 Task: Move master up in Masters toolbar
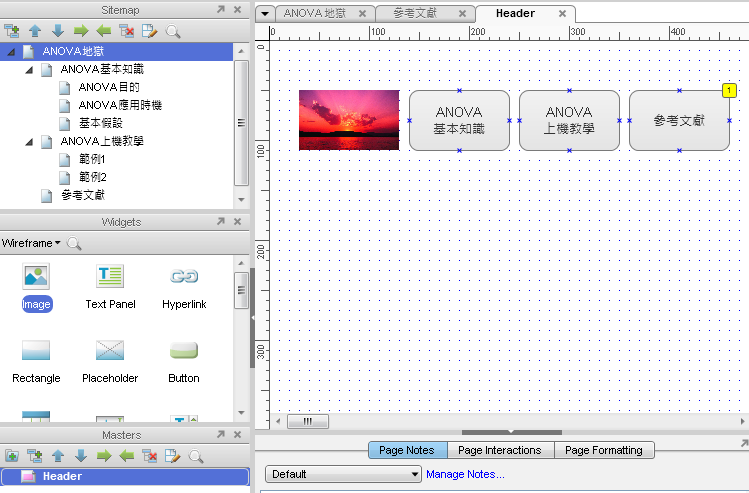tap(58, 456)
